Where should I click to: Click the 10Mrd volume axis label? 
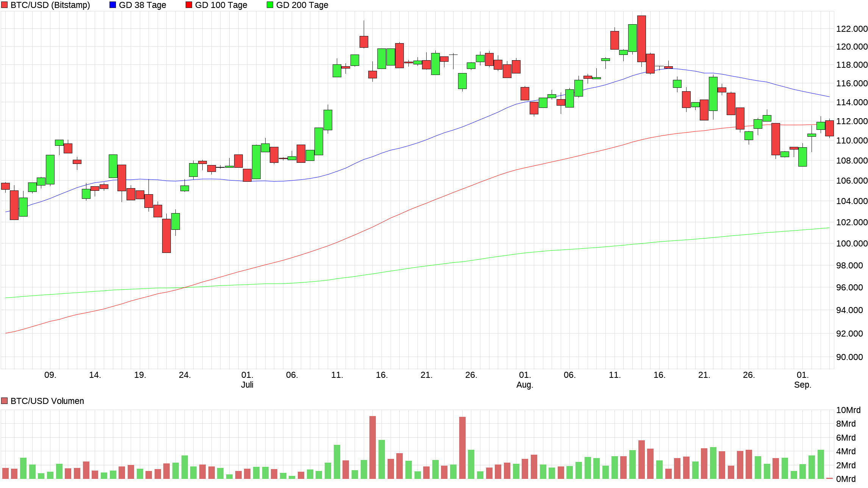[848, 410]
